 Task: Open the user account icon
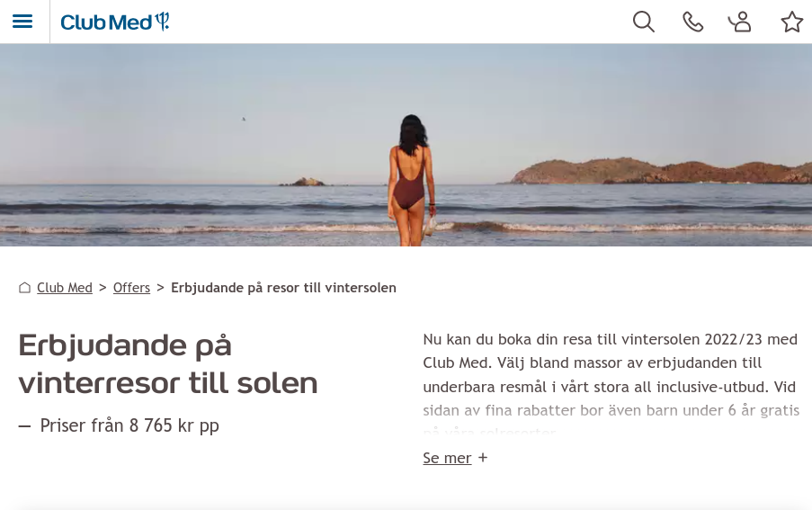tap(740, 22)
